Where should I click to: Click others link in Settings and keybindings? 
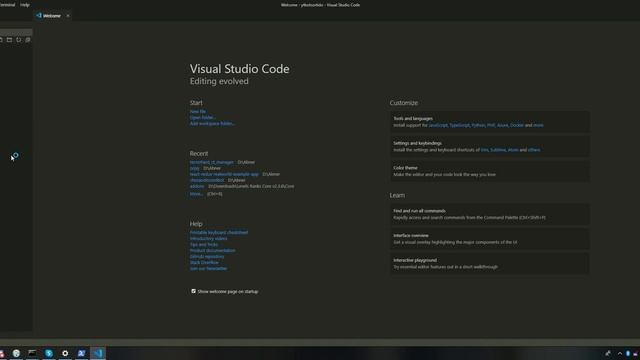534,150
